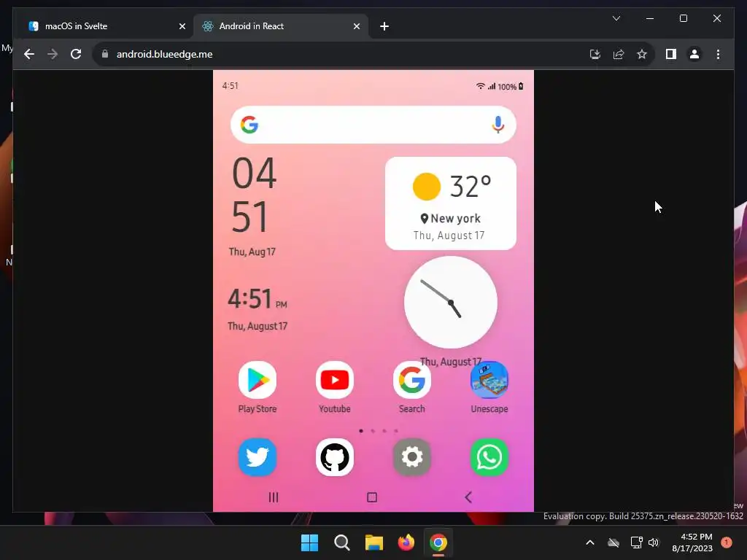This screenshot has width=747, height=560.
Task: View site lock information
Action: tap(105, 54)
